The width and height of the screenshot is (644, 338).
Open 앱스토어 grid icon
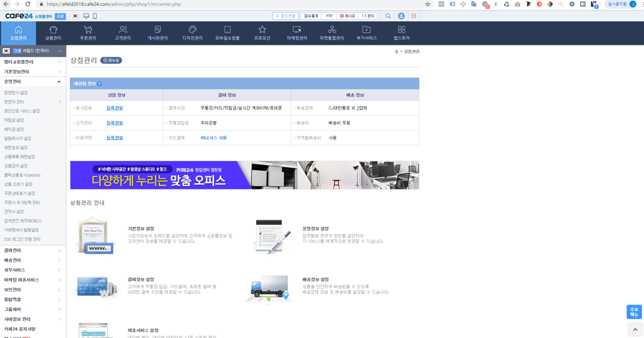pyautogui.click(x=401, y=33)
